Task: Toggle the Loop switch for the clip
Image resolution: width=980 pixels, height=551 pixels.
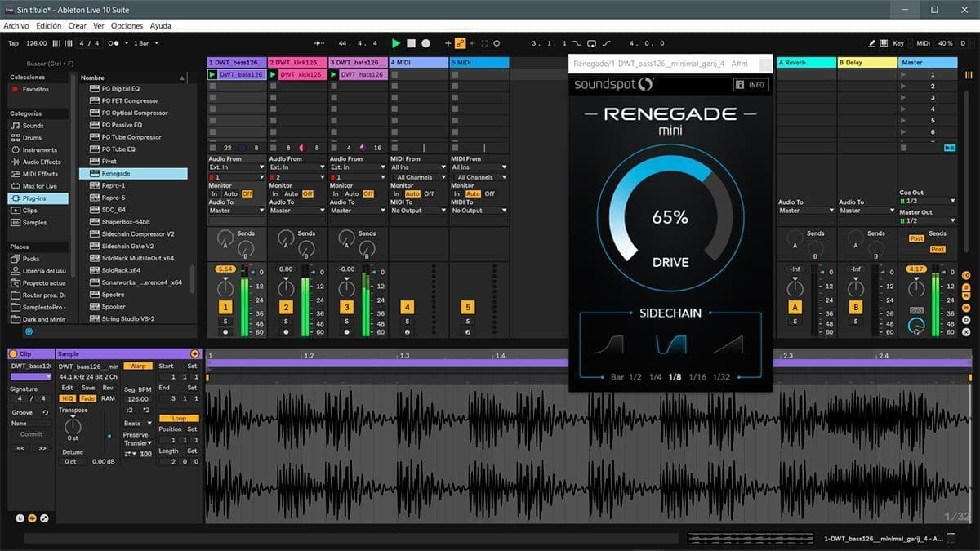Action: pyautogui.click(x=179, y=418)
